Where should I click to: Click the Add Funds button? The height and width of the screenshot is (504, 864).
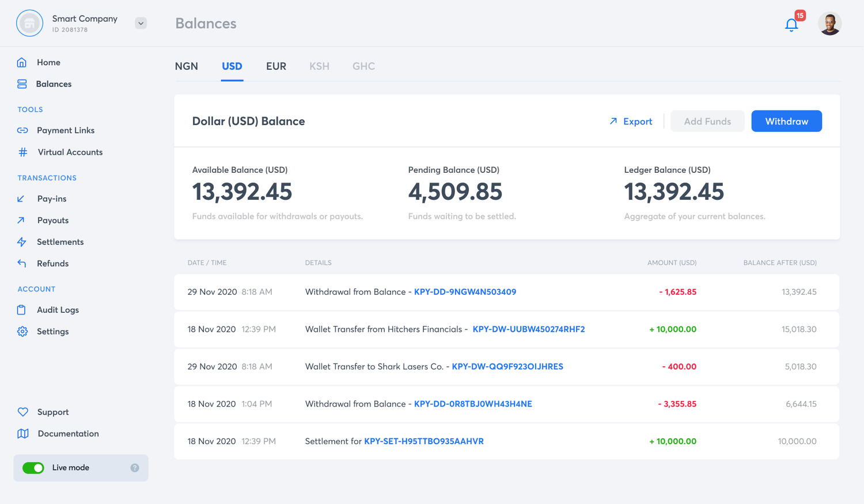point(707,121)
